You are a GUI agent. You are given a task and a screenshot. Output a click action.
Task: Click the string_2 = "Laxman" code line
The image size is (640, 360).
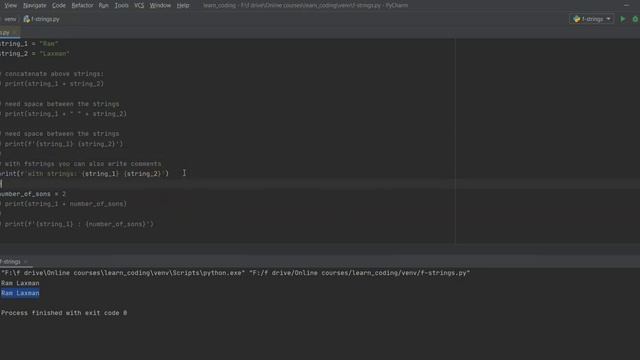pyautogui.click(x=35, y=53)
